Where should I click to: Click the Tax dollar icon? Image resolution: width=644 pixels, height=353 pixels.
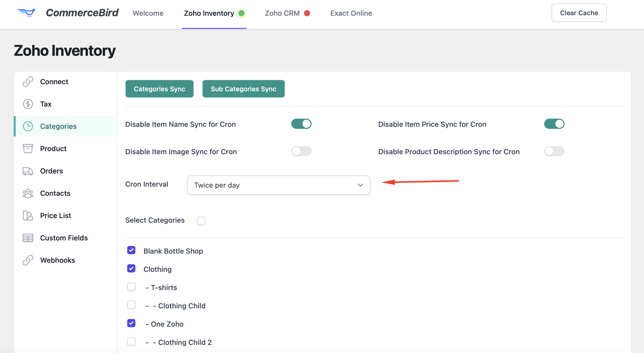coord(28,104)
